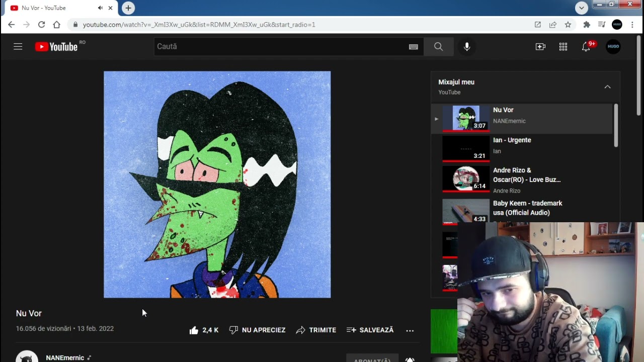The image size is (644, 362).
Task: Select the Nu Vor - YouTube tab
Action: 61,8
